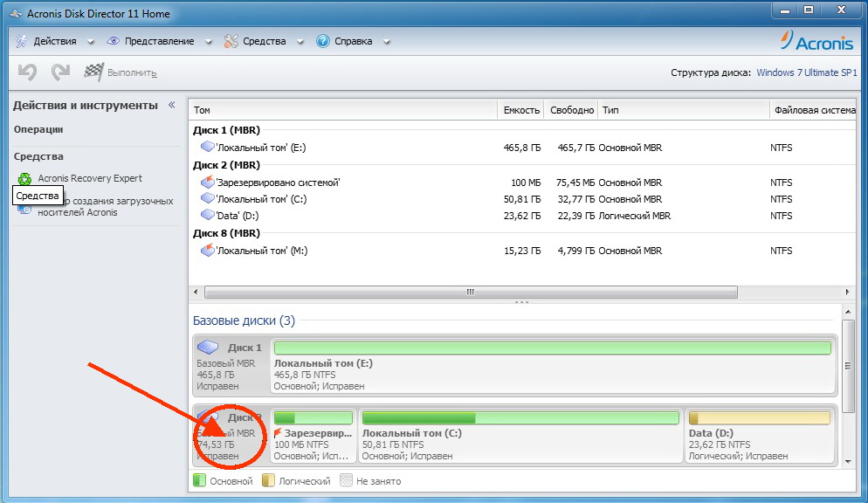Click the horizontal scrollbar of volume list
This screenshot has height=503, width=868.
[470, 293]
